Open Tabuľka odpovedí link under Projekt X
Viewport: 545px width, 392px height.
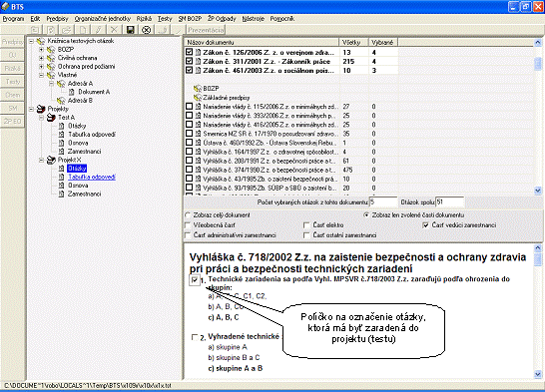pyautogui.click(x=92, y=177)
